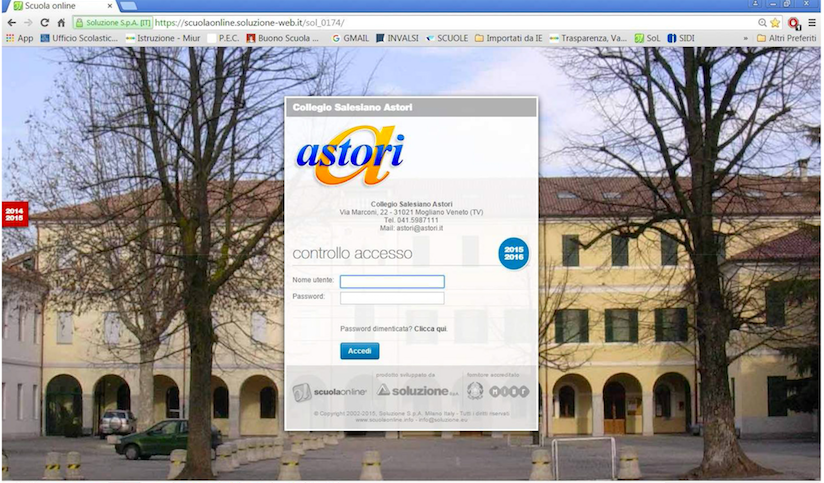Click the Nome utente input field
This screenshot has width=824, height=483.
coord(392,281)
